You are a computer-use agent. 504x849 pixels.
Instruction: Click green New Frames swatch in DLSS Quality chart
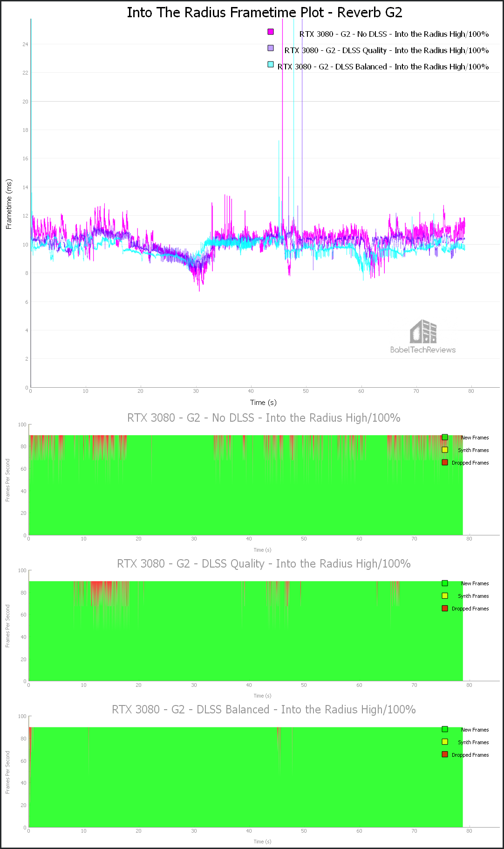(x=445, y=583)
